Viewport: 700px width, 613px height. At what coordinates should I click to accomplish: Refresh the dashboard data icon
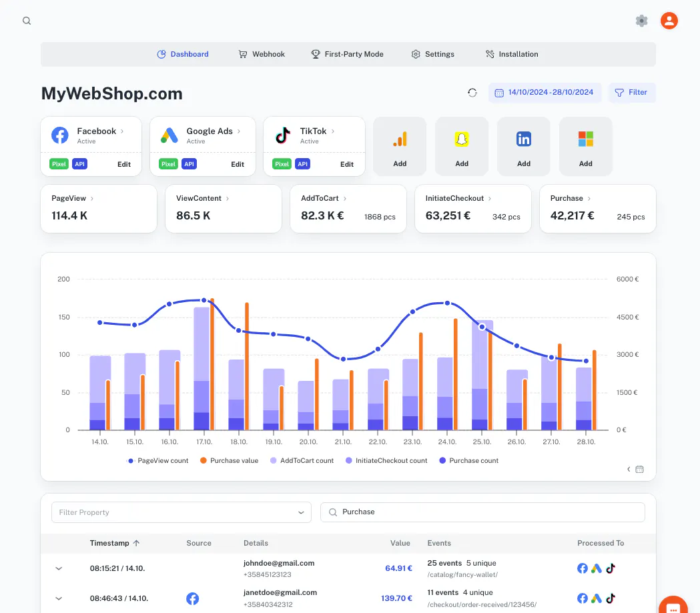(x=472, y=92)
